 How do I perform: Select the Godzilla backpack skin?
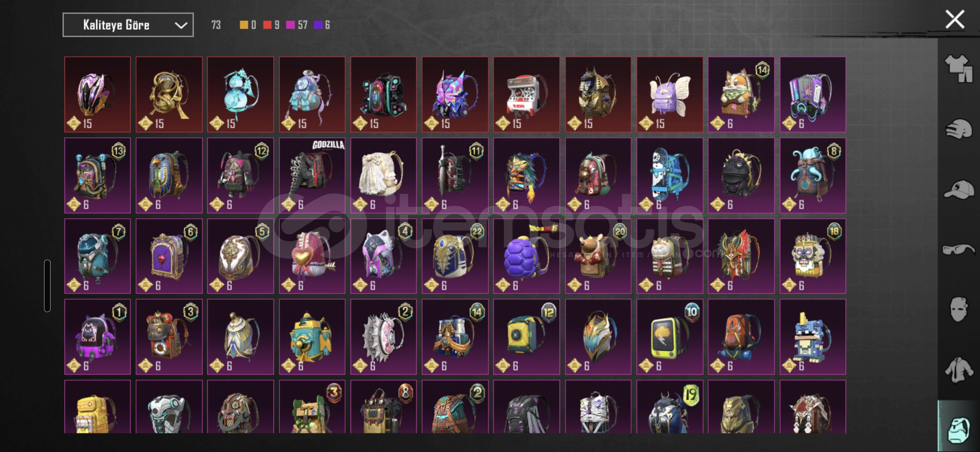(x=312, y=175)
